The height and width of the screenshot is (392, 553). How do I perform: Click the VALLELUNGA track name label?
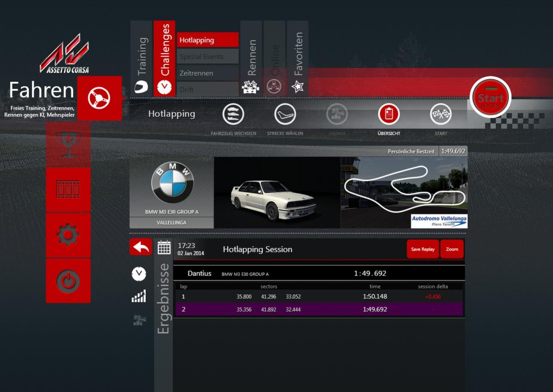click(171, 222)
